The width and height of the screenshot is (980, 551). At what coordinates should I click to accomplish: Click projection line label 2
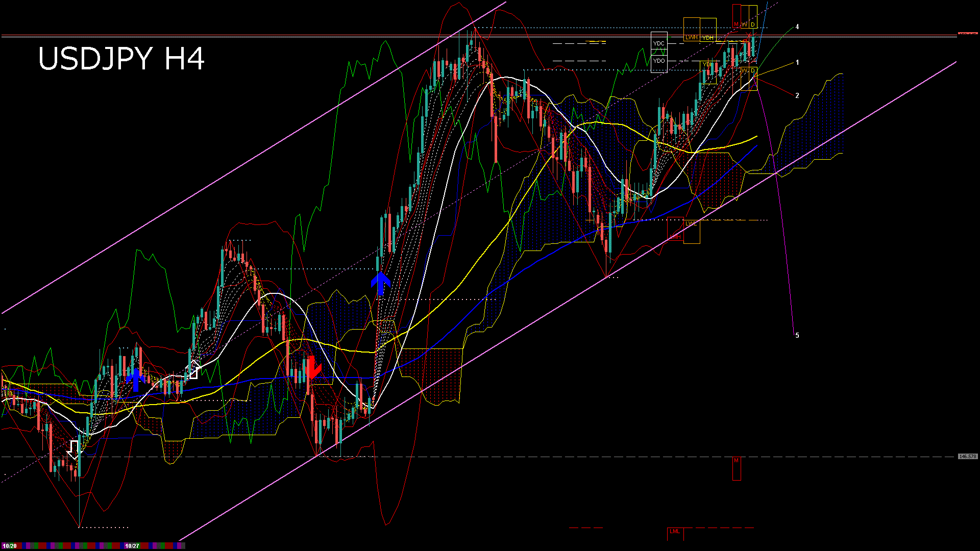[797, 95]
